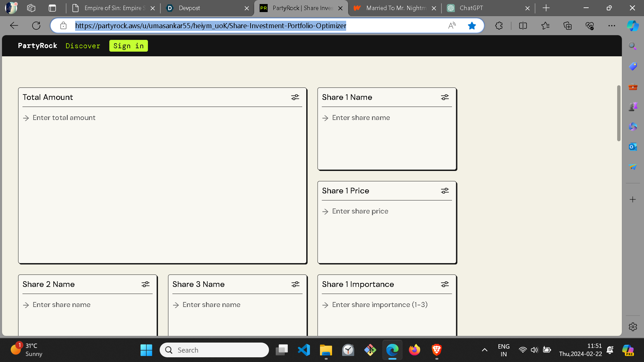The width and height of the screenshot is (644, 362).
Task: Open the Discover link
Action: [83, 46]
